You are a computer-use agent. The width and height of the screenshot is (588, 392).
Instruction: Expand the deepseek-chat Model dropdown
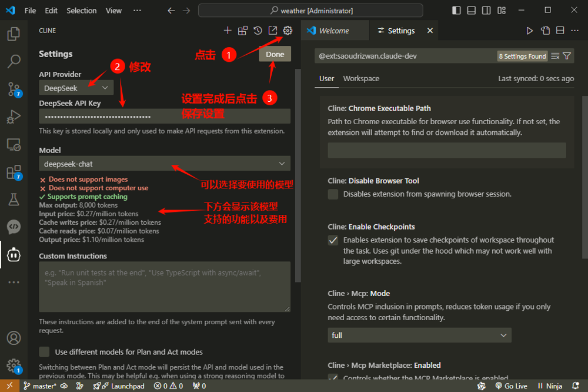point(164,164)
